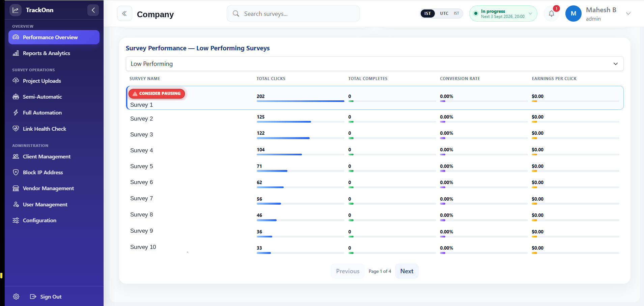Click the Block IP Address shield icon

click(x=16, y=172)
